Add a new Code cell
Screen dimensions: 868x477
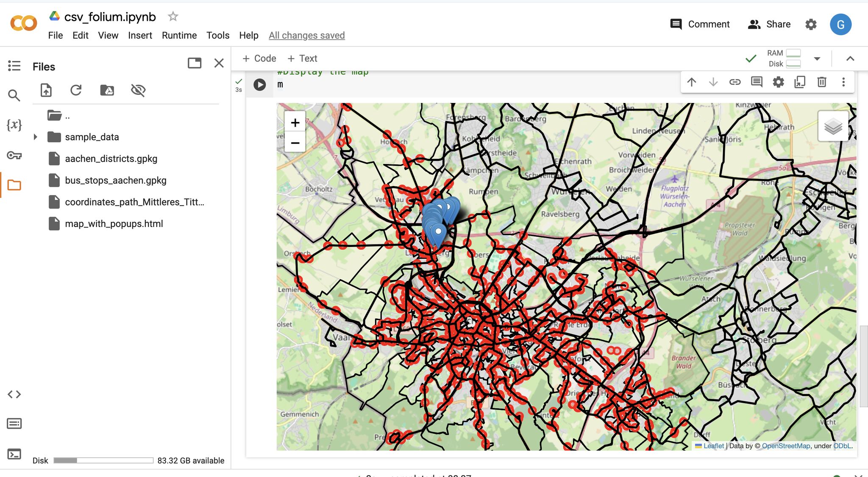(x=259, y=58)
